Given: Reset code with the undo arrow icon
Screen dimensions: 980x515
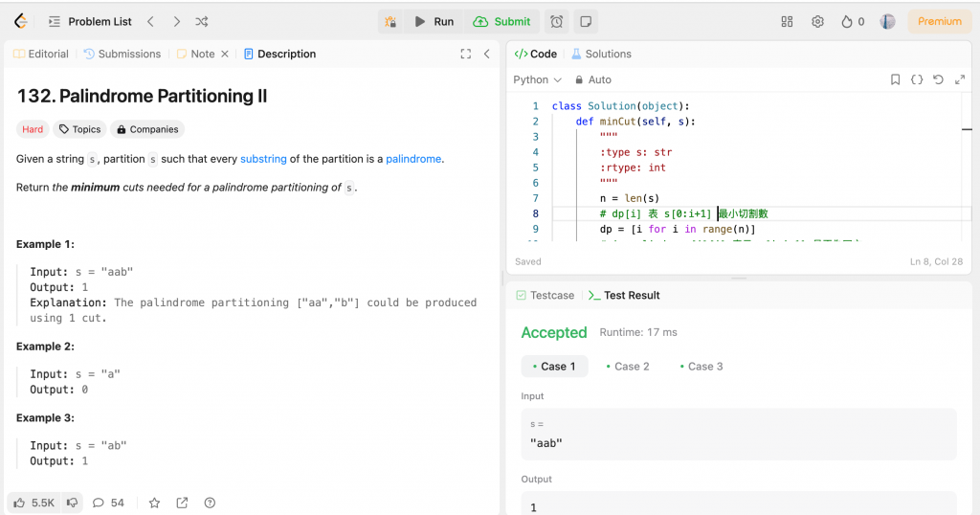Looking at the screenshot, I should 938,79.
